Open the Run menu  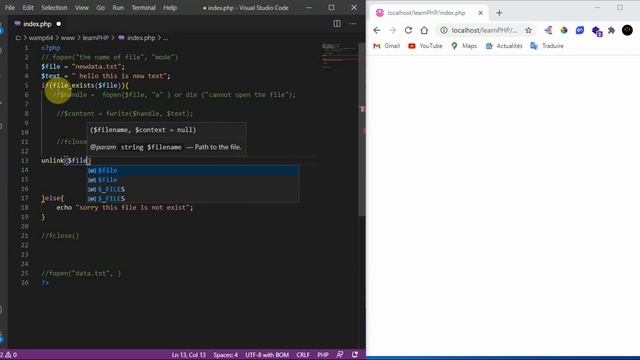[x=118, y=8]
